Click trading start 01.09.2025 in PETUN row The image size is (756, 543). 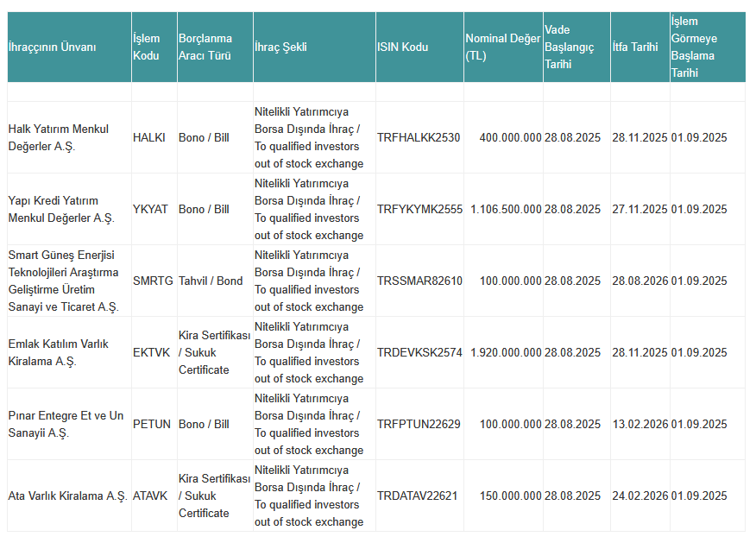(699, 425)
